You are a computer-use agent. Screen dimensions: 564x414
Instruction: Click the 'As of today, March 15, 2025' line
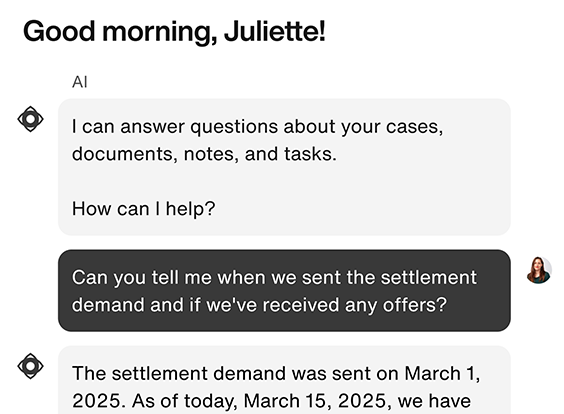(272, 401)
